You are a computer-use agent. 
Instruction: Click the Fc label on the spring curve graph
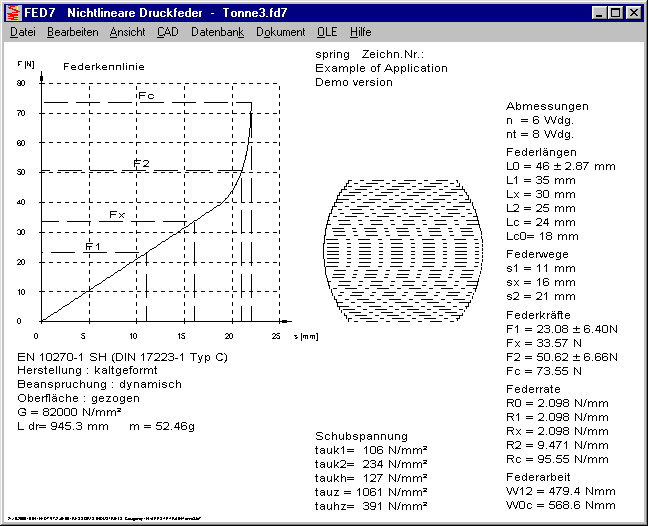(x=146, y=97)
